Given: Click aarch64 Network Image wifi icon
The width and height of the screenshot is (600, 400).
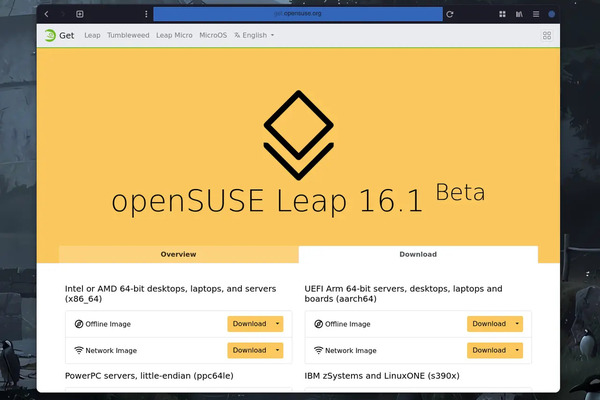Looking at the screenshot, I should point(318,350).
